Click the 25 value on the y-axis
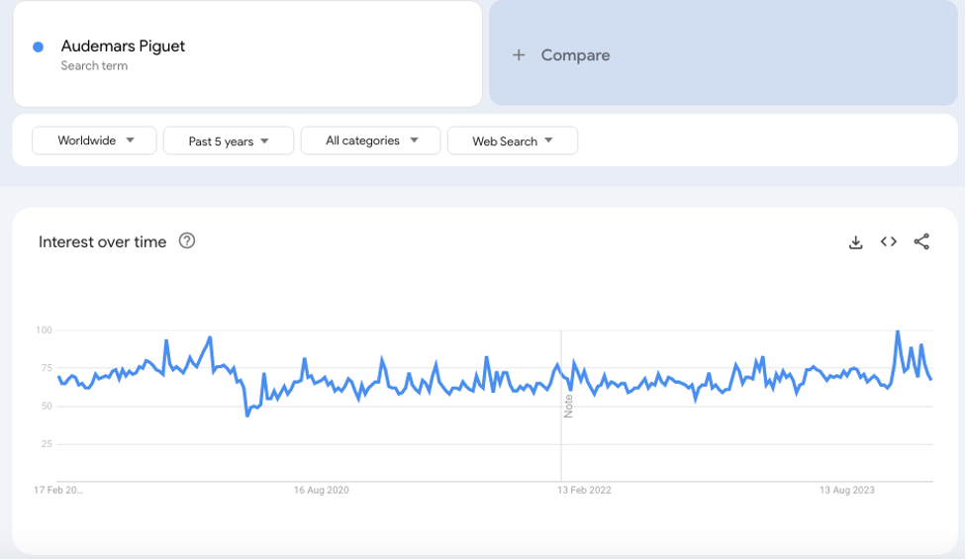Image resolution: width=967 pixels, height=560 pixels. pyautogui.click(x=47, y=444)
